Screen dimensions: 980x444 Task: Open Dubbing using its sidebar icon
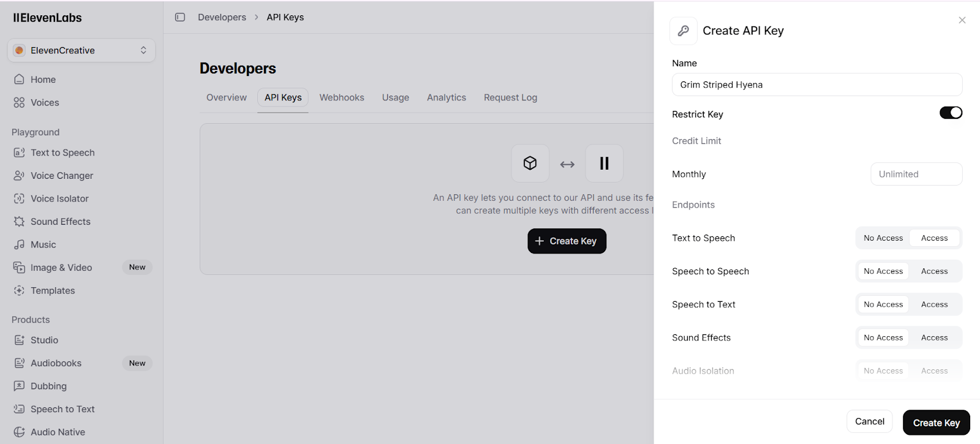(x=19, y=386)
